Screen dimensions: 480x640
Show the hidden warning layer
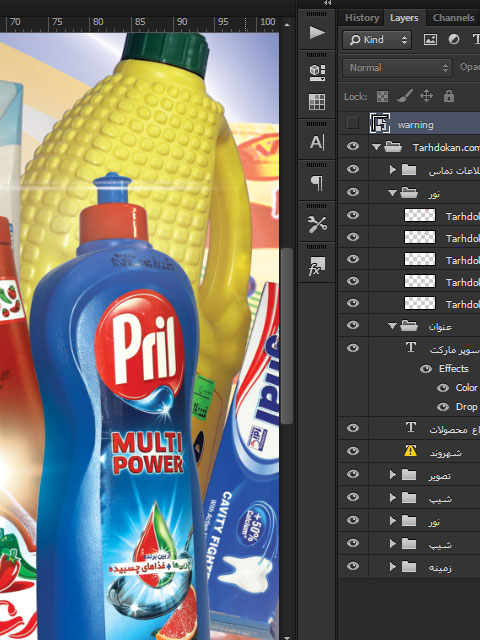tap(353, 123)
